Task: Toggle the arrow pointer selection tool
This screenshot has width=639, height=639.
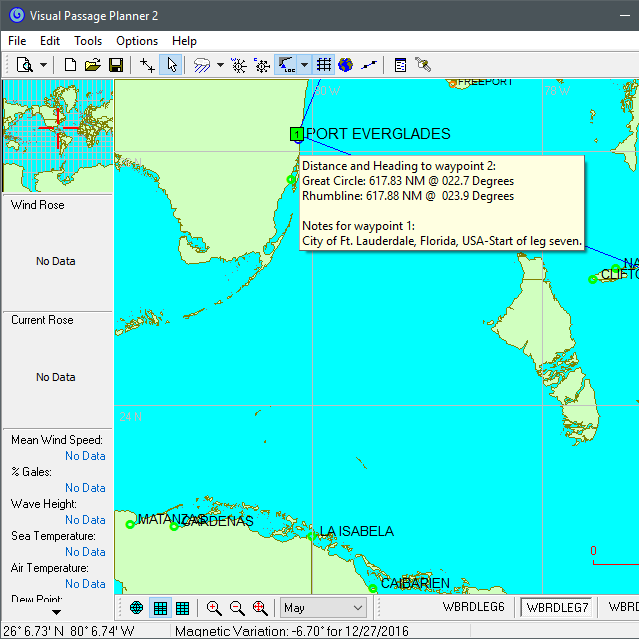Action: coord(172,64)
